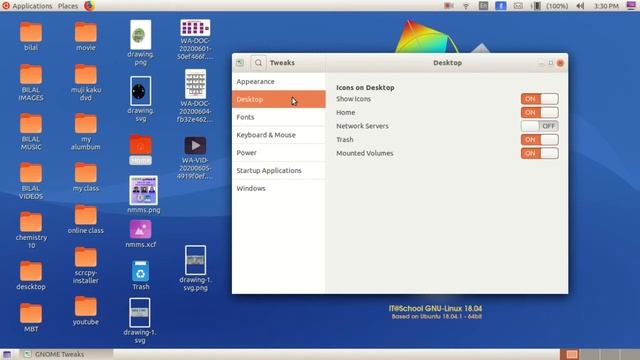Toggle the Trash icon switch
Screen dimensions: 640x360
tap(539, 140)
